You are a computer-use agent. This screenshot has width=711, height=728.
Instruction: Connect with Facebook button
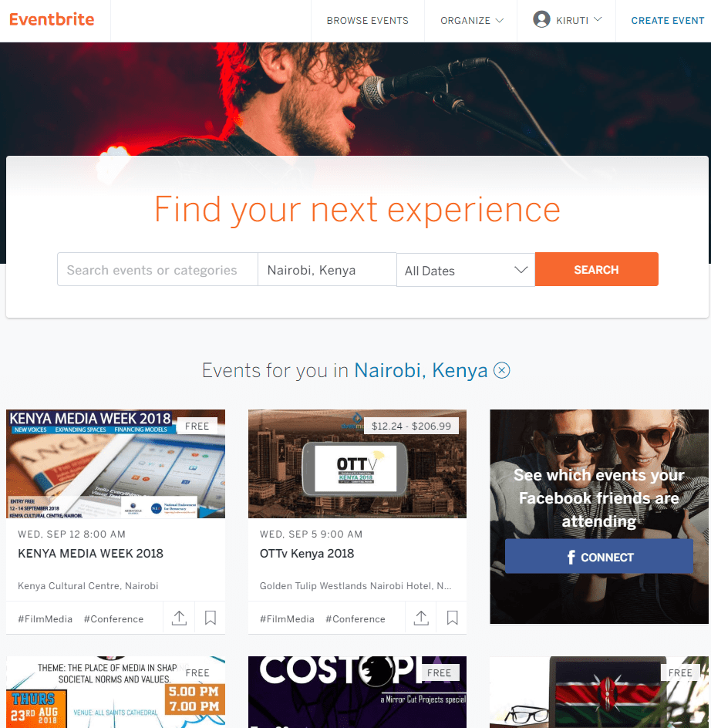599,556
